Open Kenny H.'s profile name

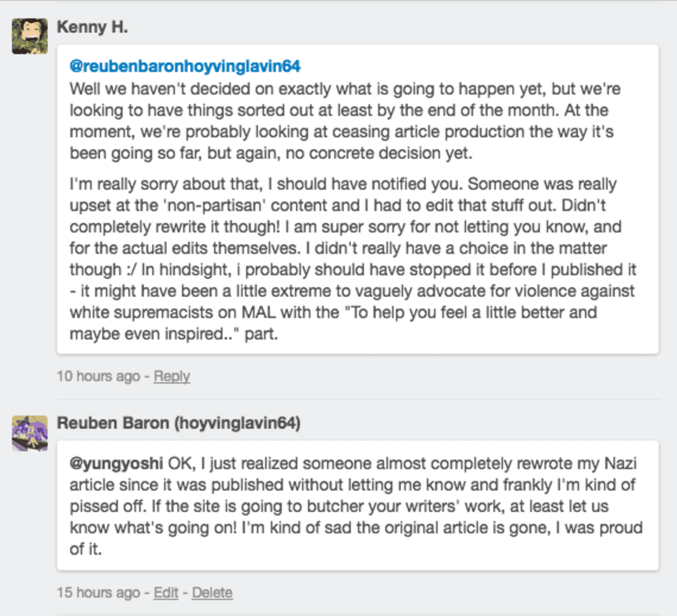(x=93, y=28)
